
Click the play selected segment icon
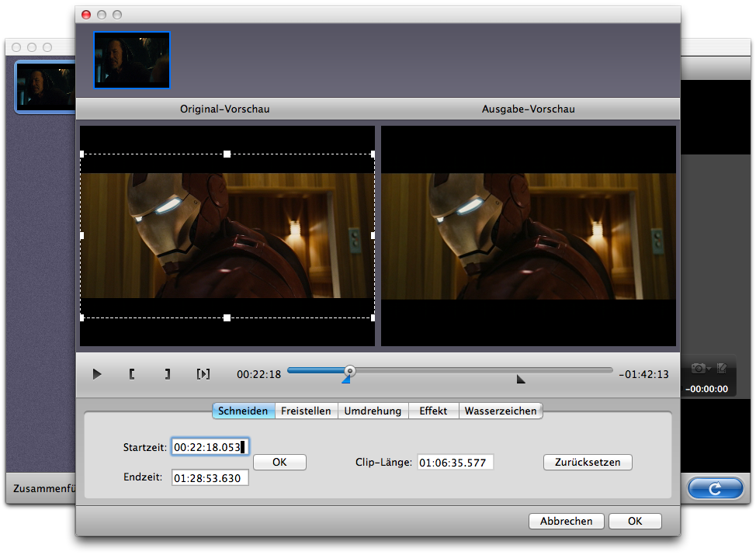click(x=203, y=374)
